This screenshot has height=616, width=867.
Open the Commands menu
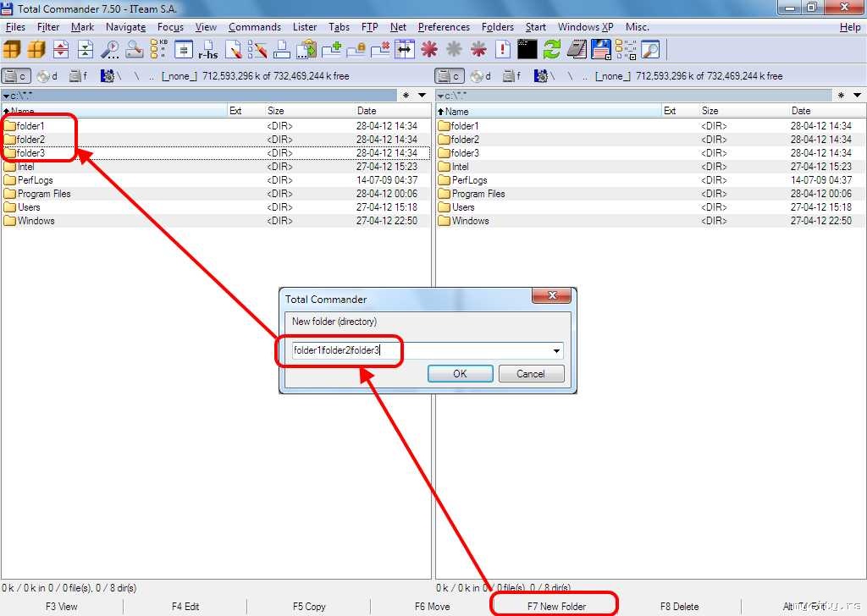(254, 27)
